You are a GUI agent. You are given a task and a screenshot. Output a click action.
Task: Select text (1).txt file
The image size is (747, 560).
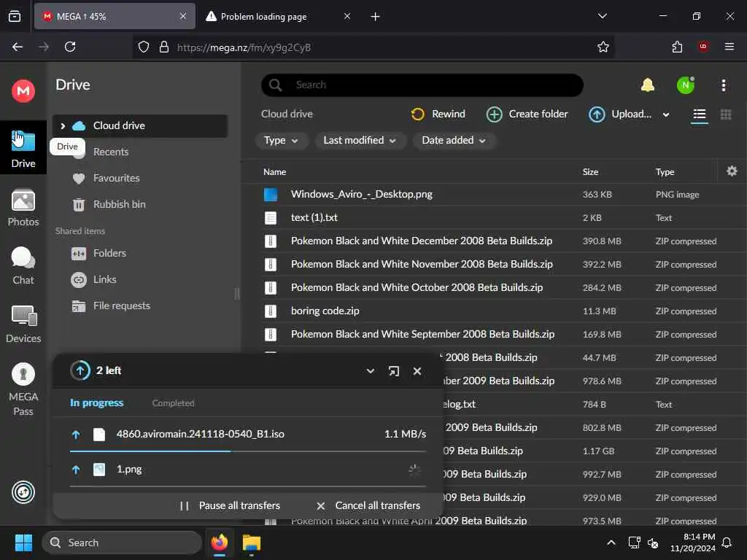pos(495,217)
